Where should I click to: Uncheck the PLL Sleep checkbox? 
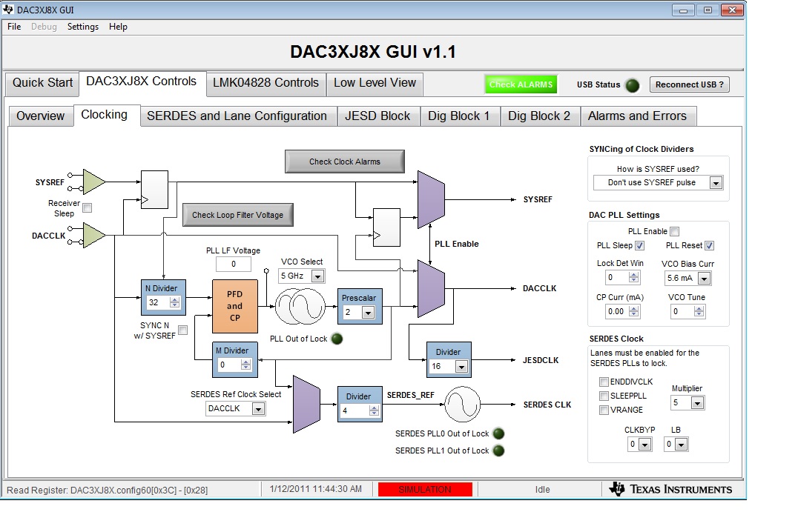pyautogui.click(x=640, y=246)
